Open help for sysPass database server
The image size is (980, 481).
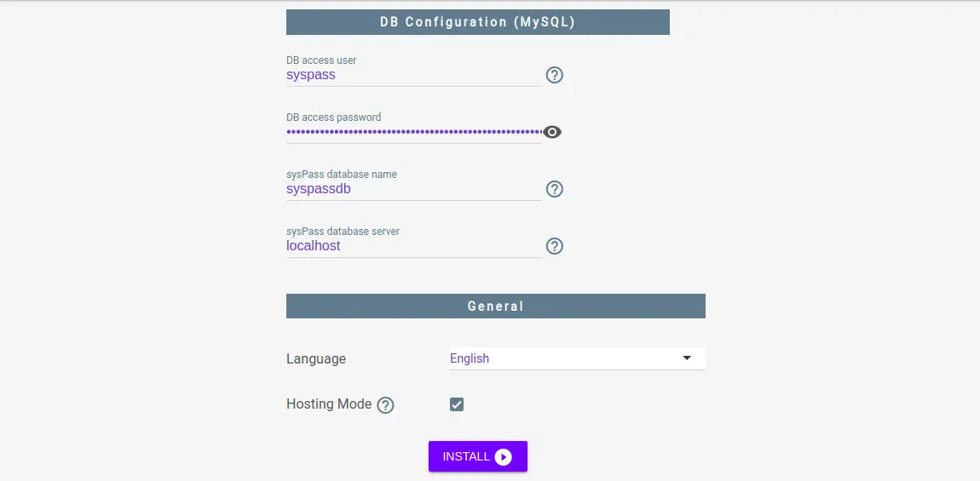[x=555, y=246]
